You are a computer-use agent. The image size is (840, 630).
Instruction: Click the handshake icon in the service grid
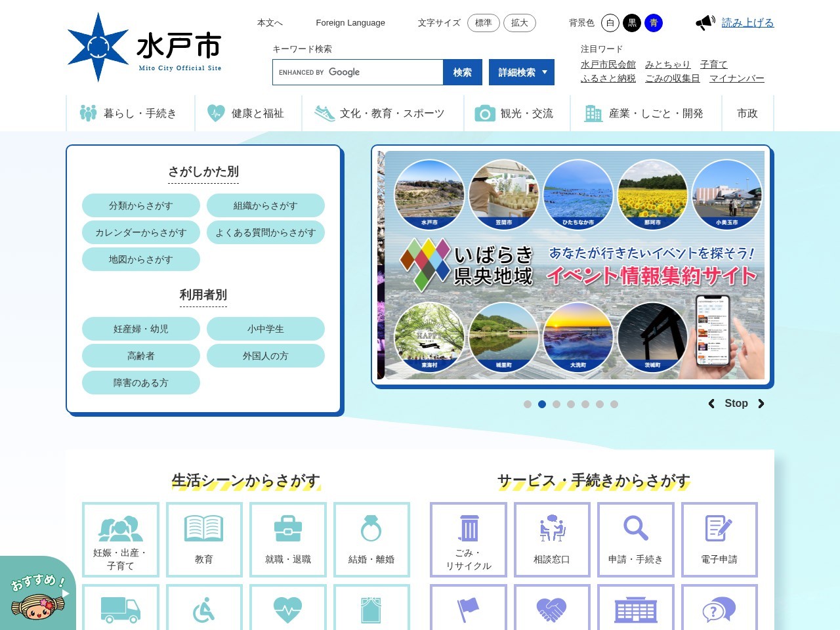click(x=552, y=609)
